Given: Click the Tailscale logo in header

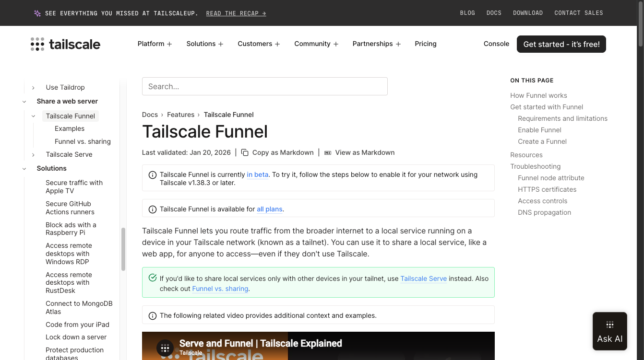Looking at the screenshot, I should (65, 44).
